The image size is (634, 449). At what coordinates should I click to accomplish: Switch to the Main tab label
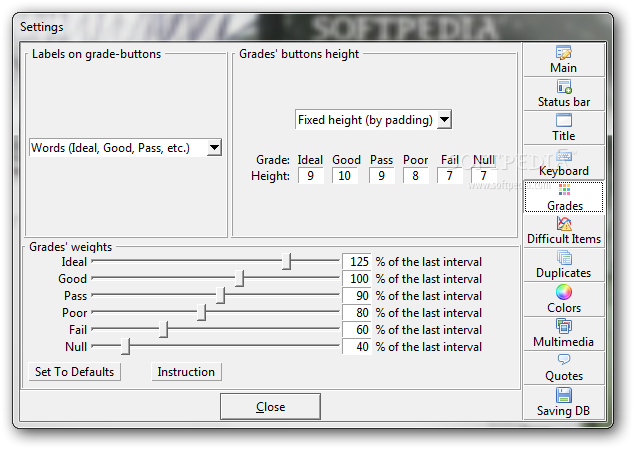pos(563,68)
